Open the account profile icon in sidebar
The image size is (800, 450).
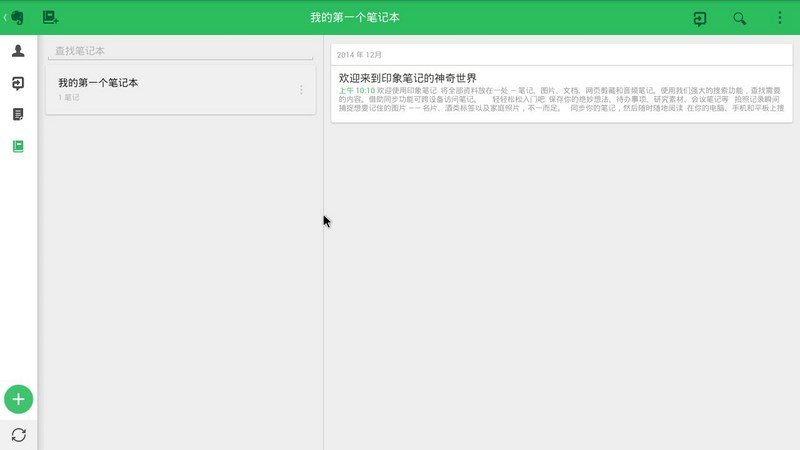[18, 51]
